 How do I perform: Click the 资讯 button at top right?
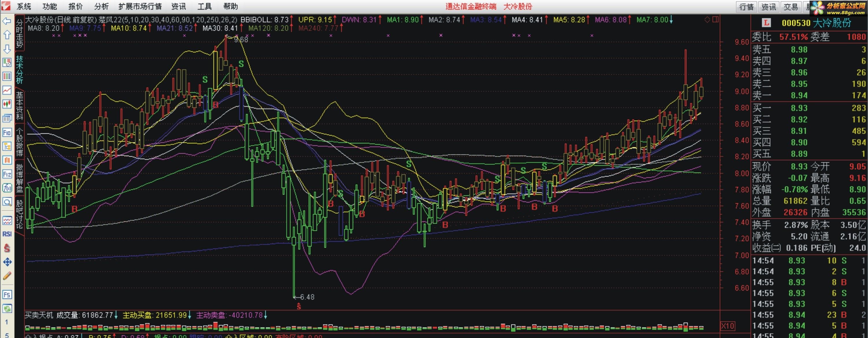pyautogui.click(x=768, y=7)
